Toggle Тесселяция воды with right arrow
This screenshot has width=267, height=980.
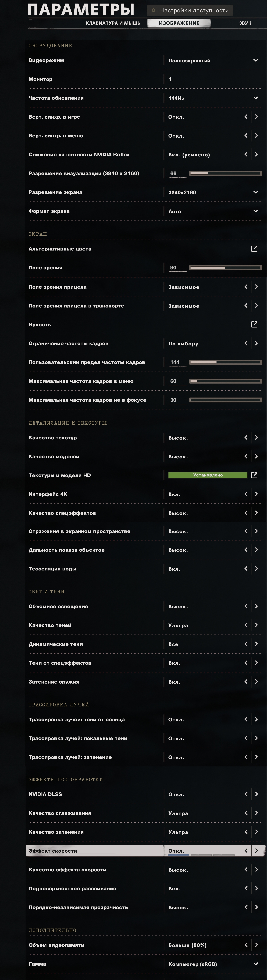click(x=256, y=568)
